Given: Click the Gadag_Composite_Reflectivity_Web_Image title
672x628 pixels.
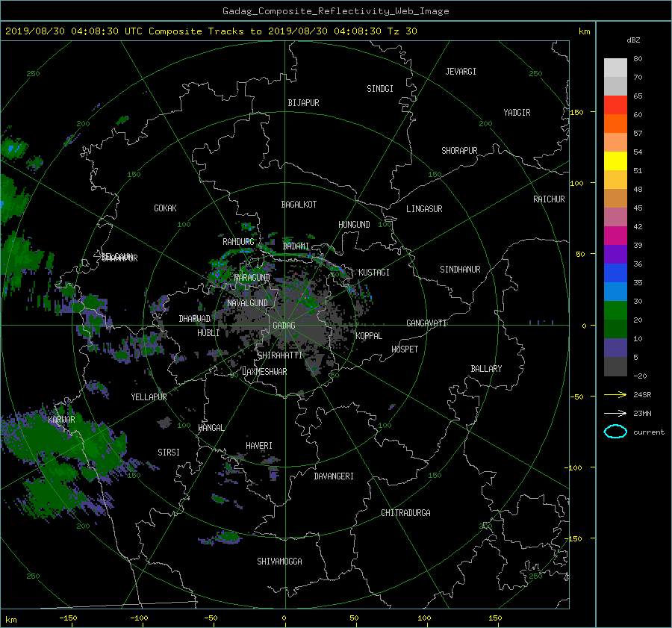Looking at the screenshot, I should click(x=335, y=11).
